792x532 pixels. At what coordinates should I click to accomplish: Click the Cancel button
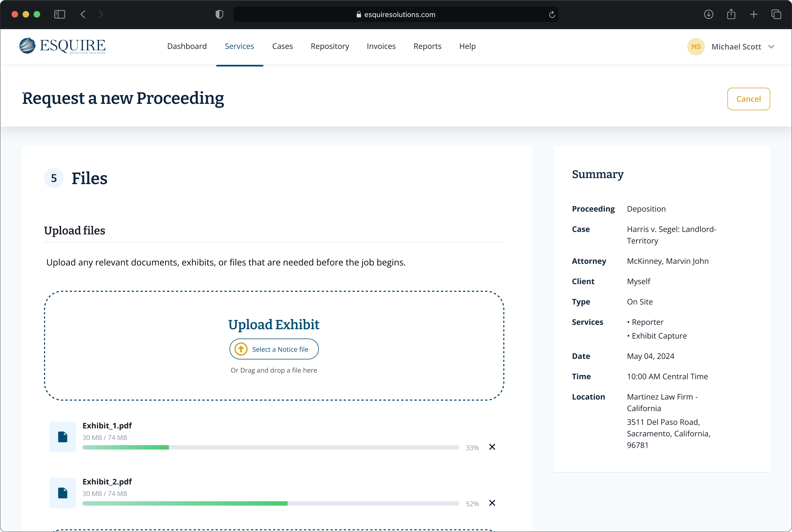pos(748,99)
